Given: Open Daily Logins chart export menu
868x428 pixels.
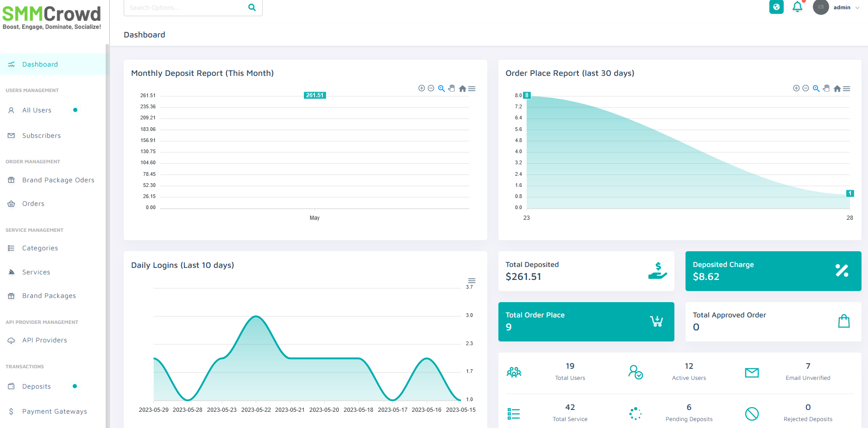Looking at the screenshot, I should [472, 281].
